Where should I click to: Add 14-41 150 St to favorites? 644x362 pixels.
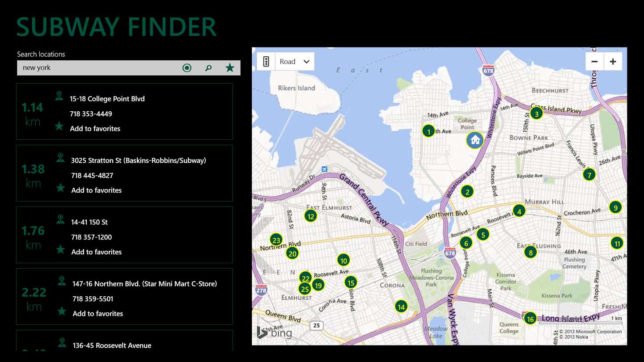tap(97, 252)
